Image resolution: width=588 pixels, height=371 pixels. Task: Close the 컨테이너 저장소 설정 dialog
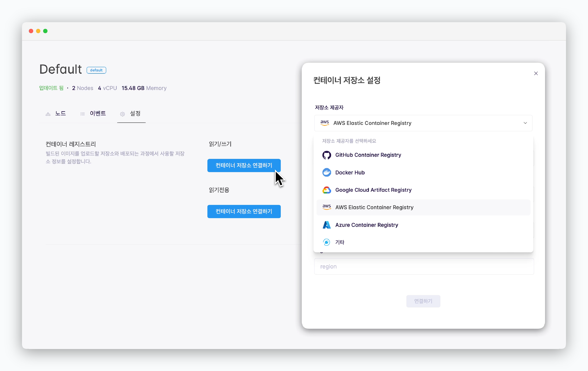tap(536, 73)
